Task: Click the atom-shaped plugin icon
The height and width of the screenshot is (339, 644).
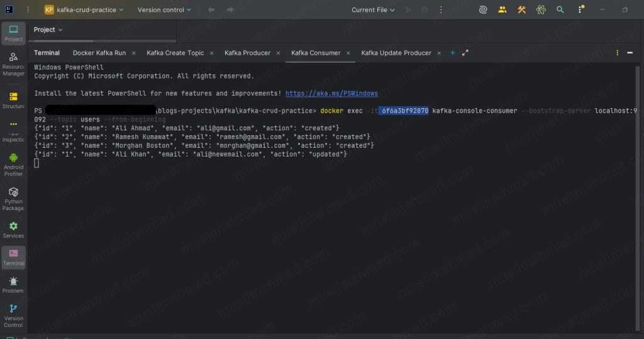Action: pyautogui.click(x=541, y=10)
